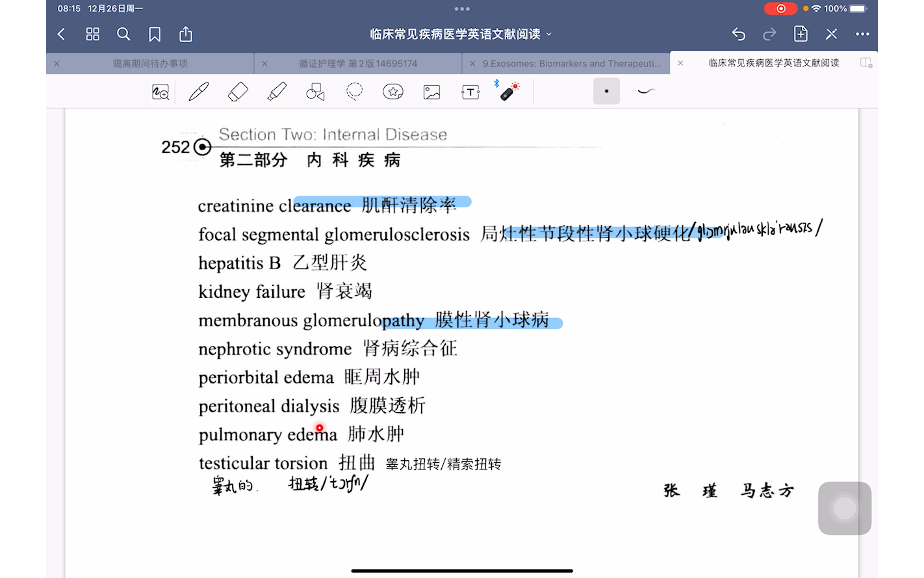Close the 循证护理学 tab
This screenshot has width=924, height=578.
click(x=264, y=64)
